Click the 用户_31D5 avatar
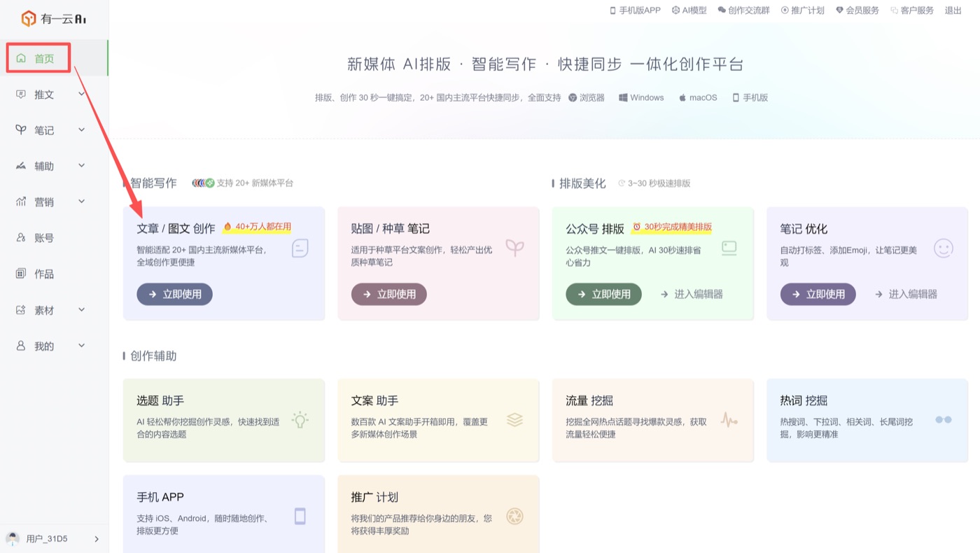This screenshot has width=980, height=553. click(13, 539)
